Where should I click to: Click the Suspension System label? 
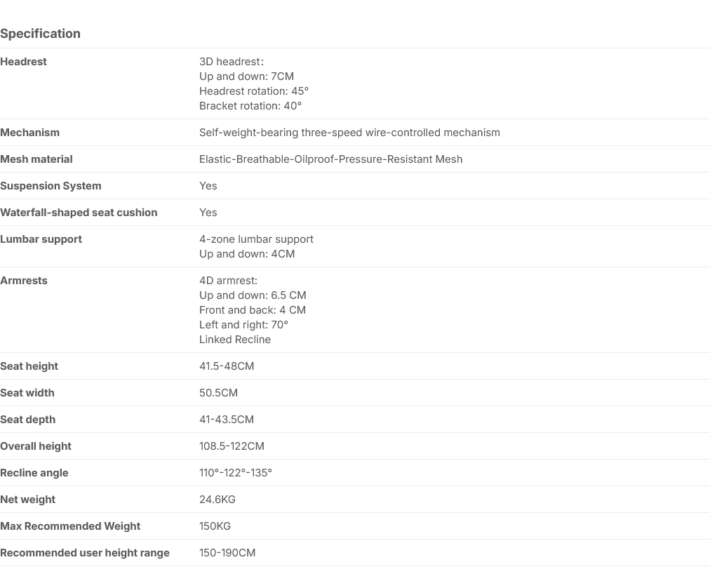click(x=51, y=186)
